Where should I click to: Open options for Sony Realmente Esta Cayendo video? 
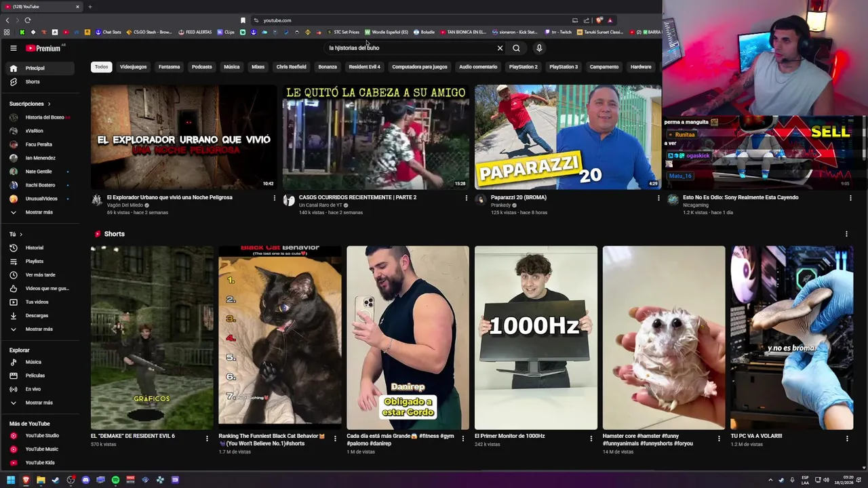(850, 198)
